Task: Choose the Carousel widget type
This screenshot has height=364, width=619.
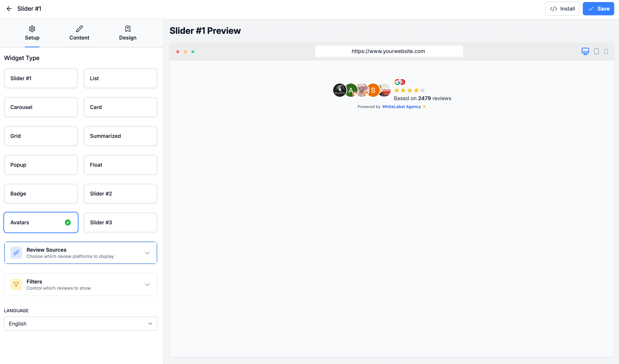Action: pyautogui.click(x=41, y=107)
